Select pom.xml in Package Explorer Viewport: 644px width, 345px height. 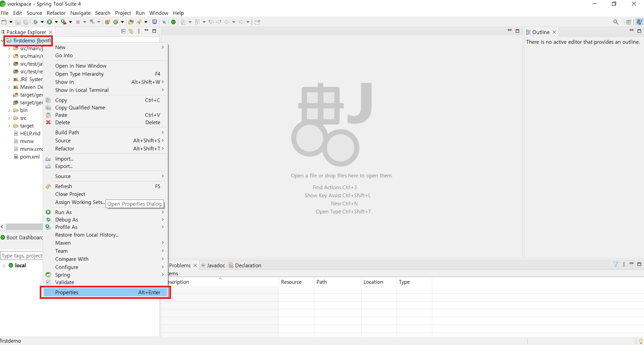27,157
